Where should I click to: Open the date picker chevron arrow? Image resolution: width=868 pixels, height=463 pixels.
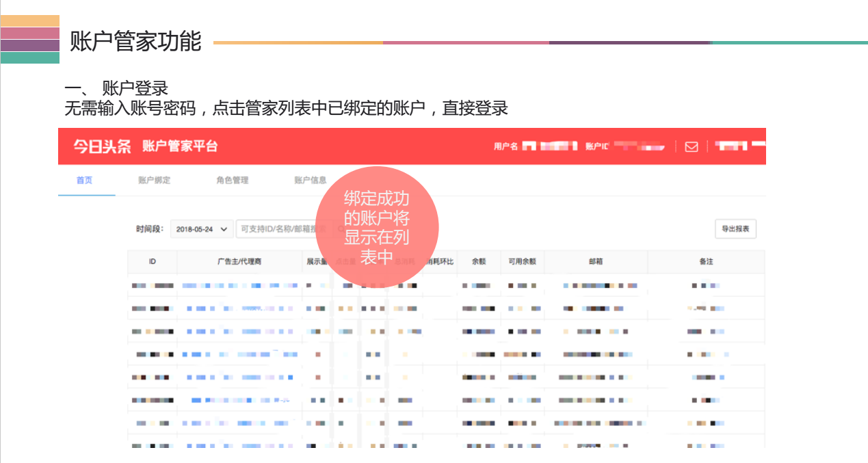tap(222, 228)
